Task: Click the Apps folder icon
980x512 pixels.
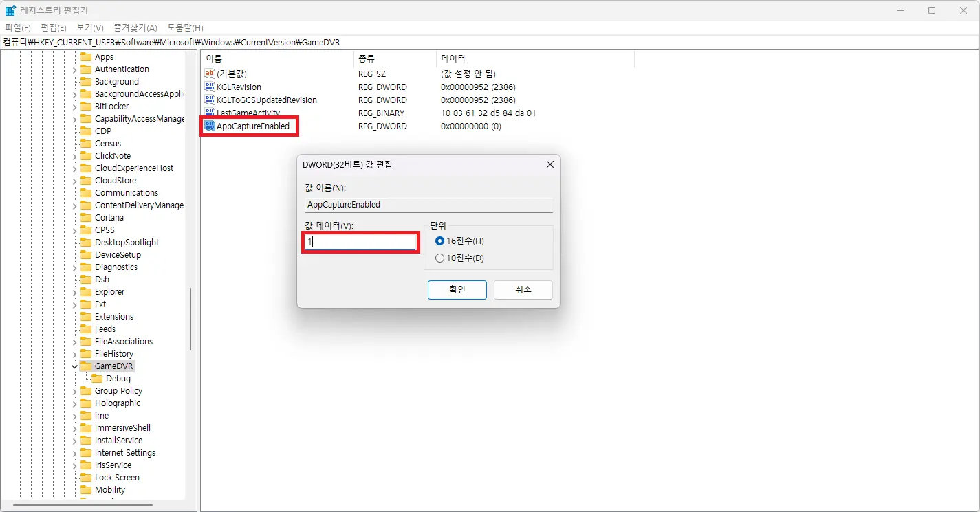Action: click(86, 57)
